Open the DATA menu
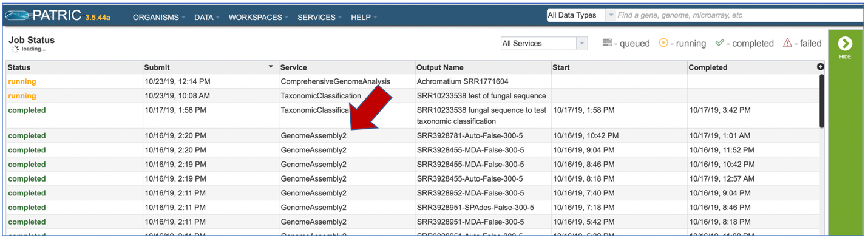Image resolution: width=868 pixels, height=241 pixels. coord(206,18)
